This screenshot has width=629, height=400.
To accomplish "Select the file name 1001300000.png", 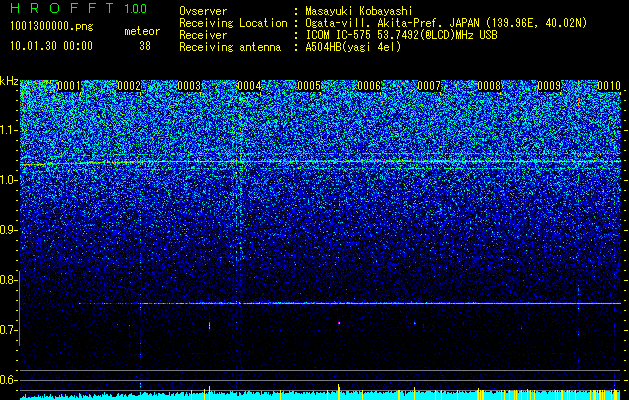I will click(x=52, y=27).
